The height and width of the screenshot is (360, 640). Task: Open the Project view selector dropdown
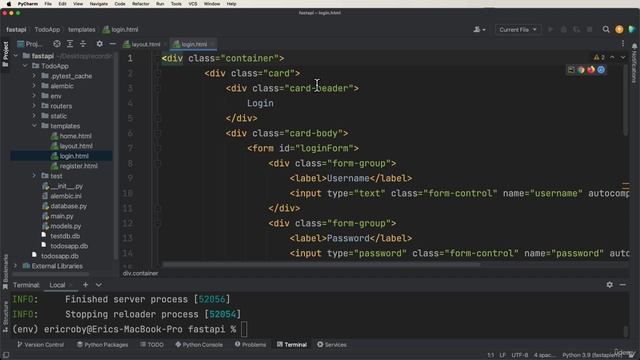coord(29,44)
